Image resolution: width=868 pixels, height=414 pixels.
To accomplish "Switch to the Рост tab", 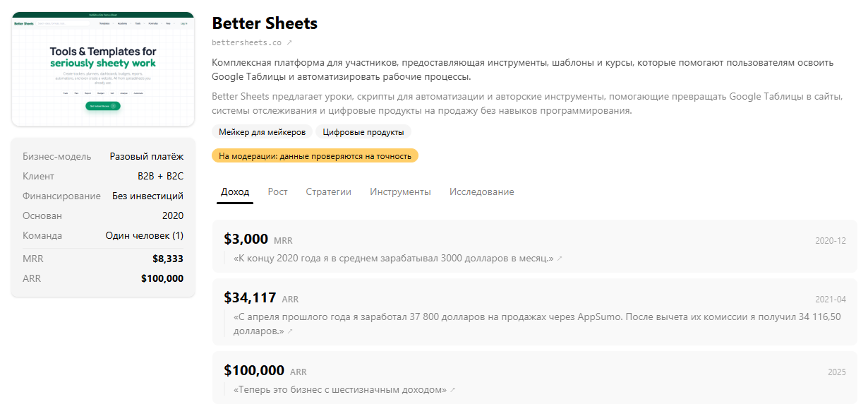I will pos(278,192).
